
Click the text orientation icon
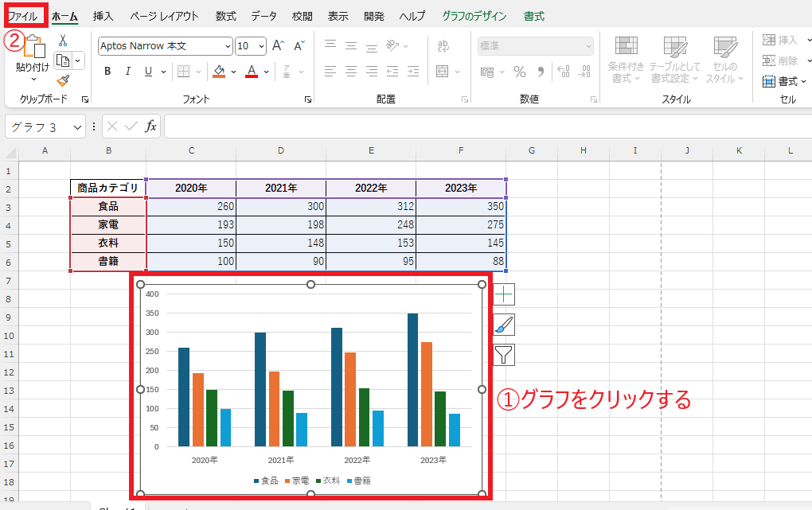(x=392, y=45)
